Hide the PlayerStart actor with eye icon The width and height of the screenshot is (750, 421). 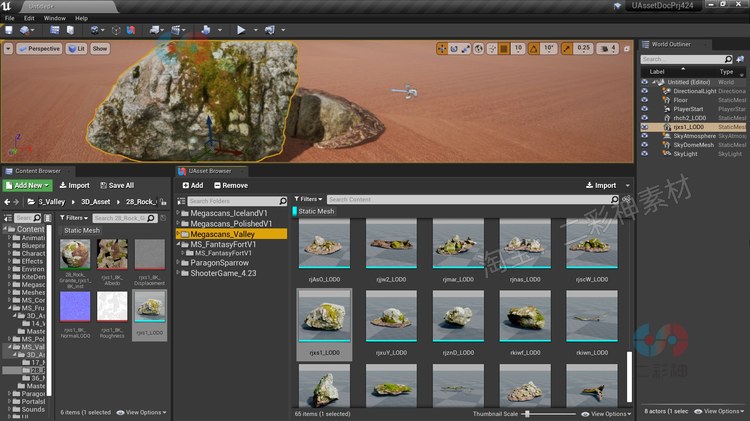coord(644,109)
